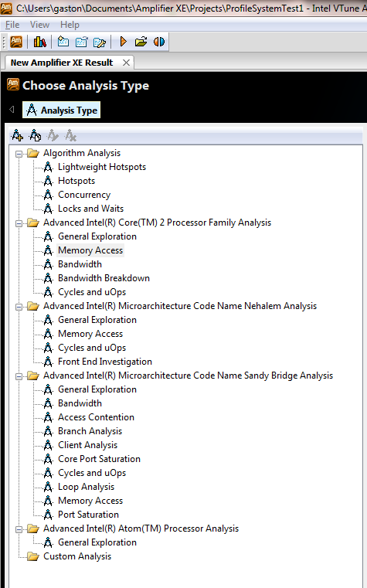Select the Custom Analysis folder
Screen dimensions: 367x588
[x=77, y=556]
